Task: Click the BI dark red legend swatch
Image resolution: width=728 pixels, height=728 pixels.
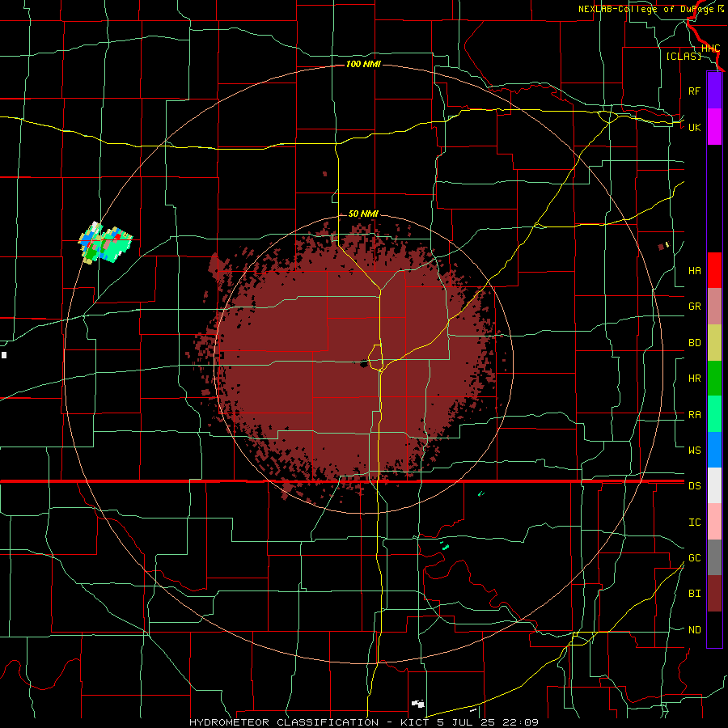Action: [714, 594]
